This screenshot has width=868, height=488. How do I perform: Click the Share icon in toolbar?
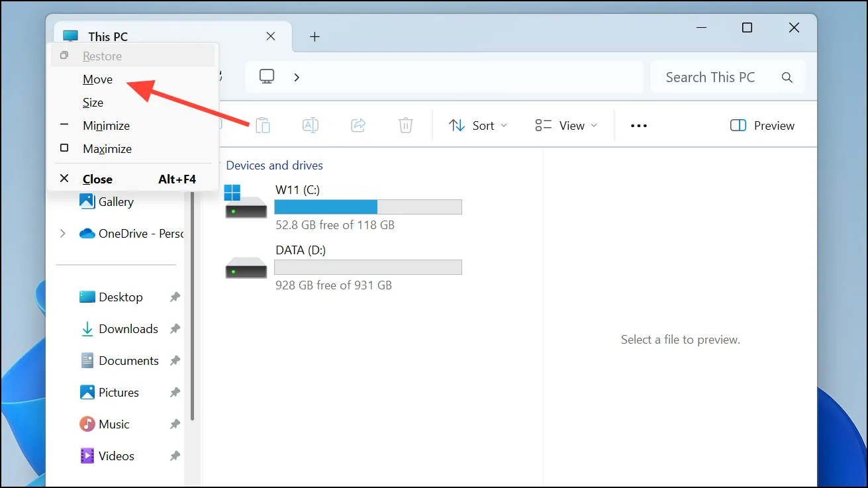[358, 125]
